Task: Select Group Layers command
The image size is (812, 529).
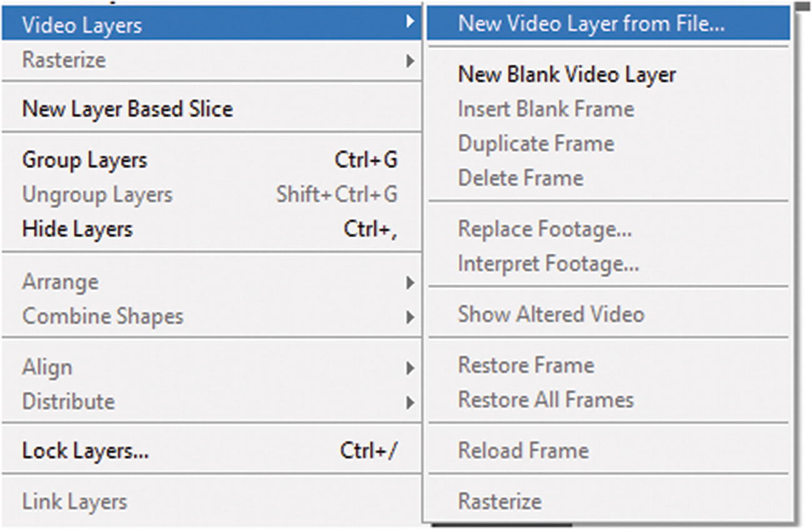Action: (85, 161)
